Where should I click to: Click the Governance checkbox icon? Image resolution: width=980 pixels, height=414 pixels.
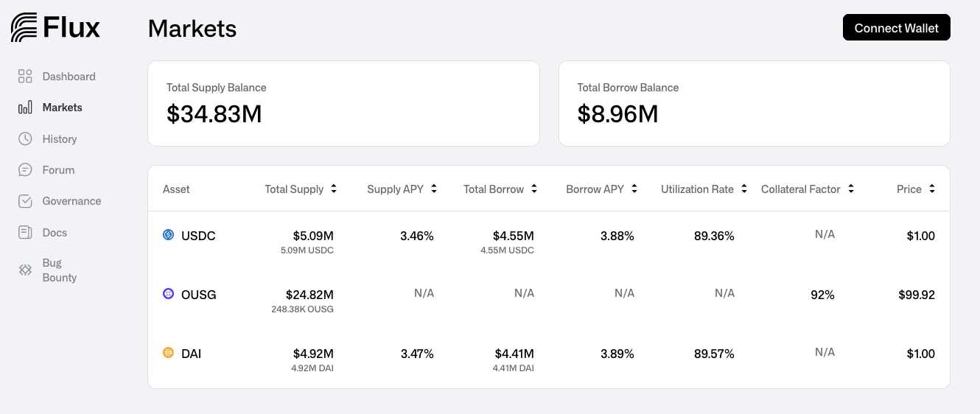(x=25, y=200)
